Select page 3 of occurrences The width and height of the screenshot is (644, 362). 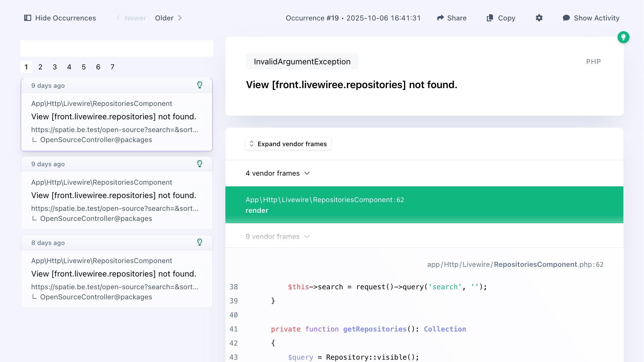tap(55, 67)
